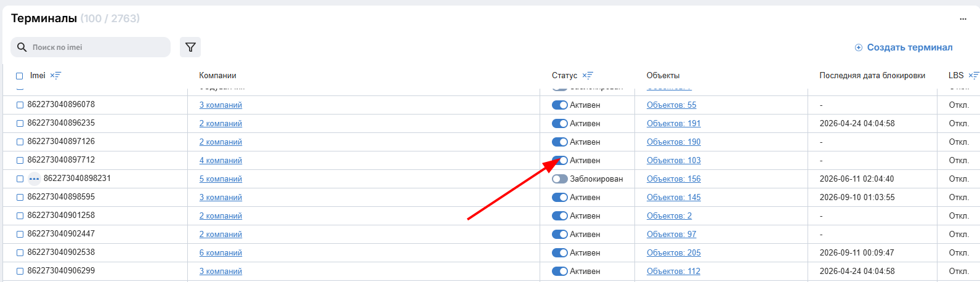Toggle status switch for terminal 862273040897712
Screen dimensions: 980x282
(559, 161)
